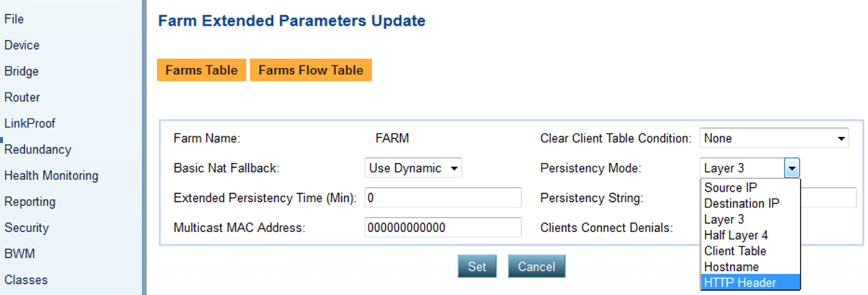868x295 pixels.
Task: Choose Client Table persistency option
Action: tap(735, 251)
